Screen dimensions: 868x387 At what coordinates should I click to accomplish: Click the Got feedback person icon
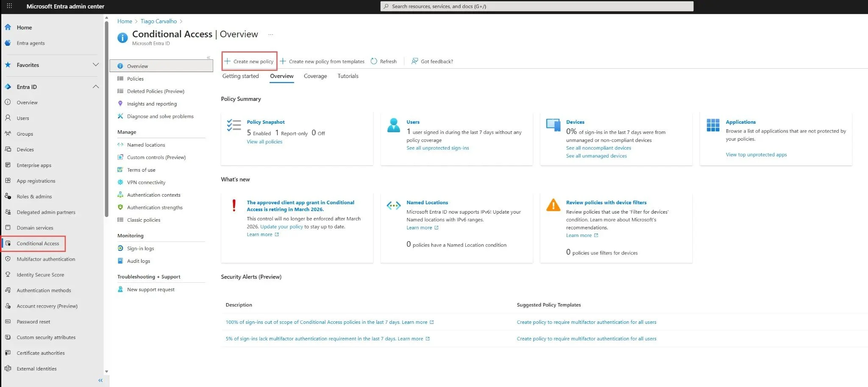click(x=415, y=61)
